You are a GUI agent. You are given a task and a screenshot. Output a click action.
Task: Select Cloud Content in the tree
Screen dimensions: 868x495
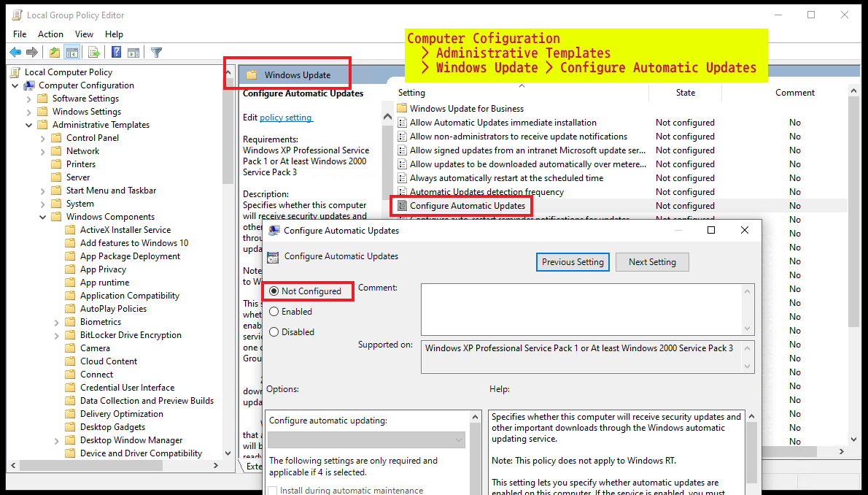click(109, 361)
